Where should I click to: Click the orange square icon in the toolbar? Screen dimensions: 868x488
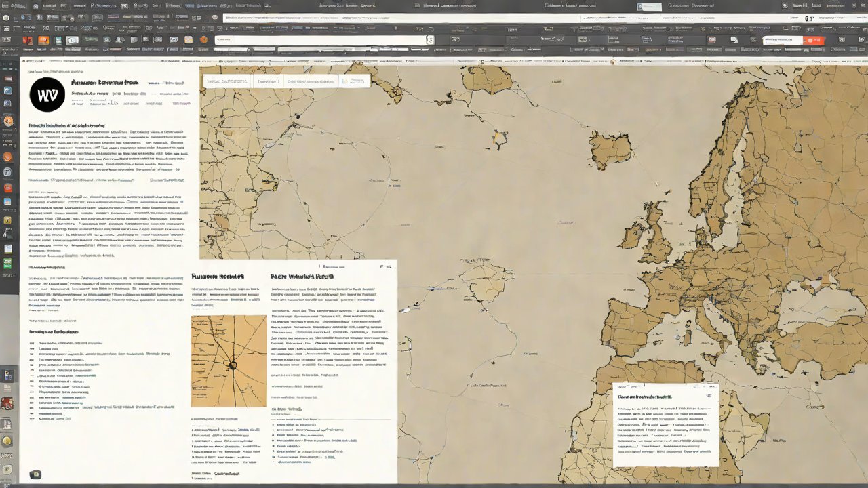tap(43, 40)
